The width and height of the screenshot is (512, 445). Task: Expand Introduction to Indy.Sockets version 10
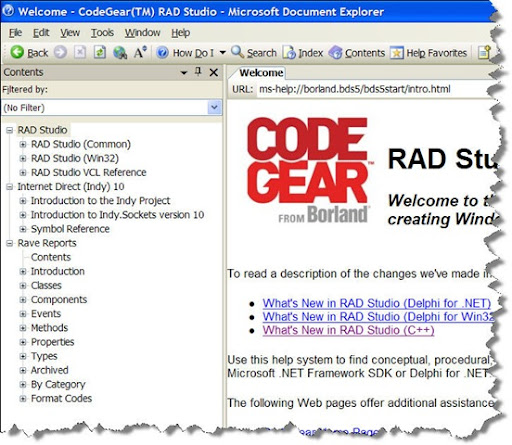pos(23,215)
